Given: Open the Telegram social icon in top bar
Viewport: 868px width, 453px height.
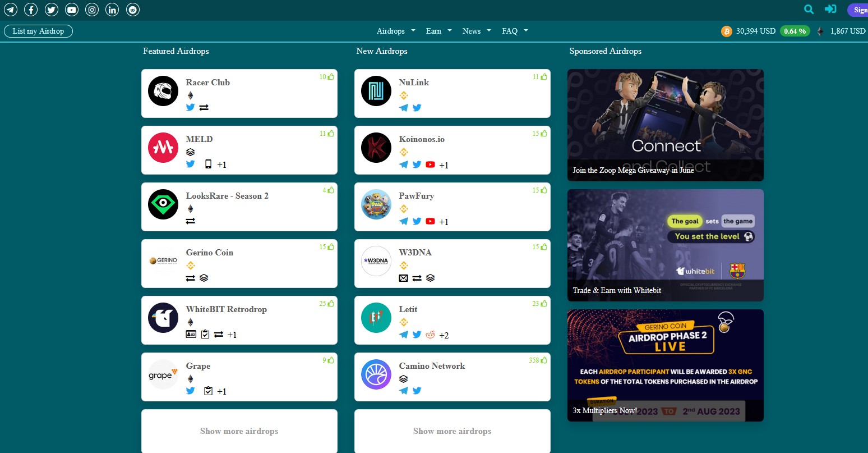Looking at the screenshot, I should (x=11, y=10).
